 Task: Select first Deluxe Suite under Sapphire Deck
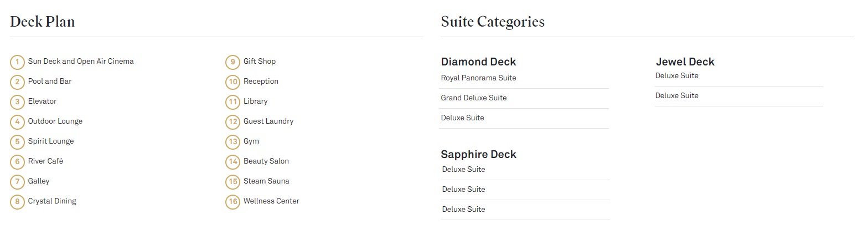(463, 170)
